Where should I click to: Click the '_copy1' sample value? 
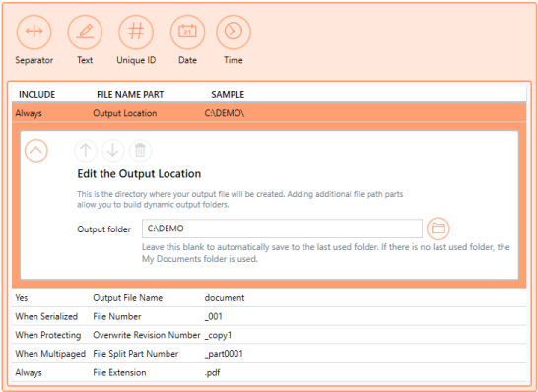coord(218,335)
